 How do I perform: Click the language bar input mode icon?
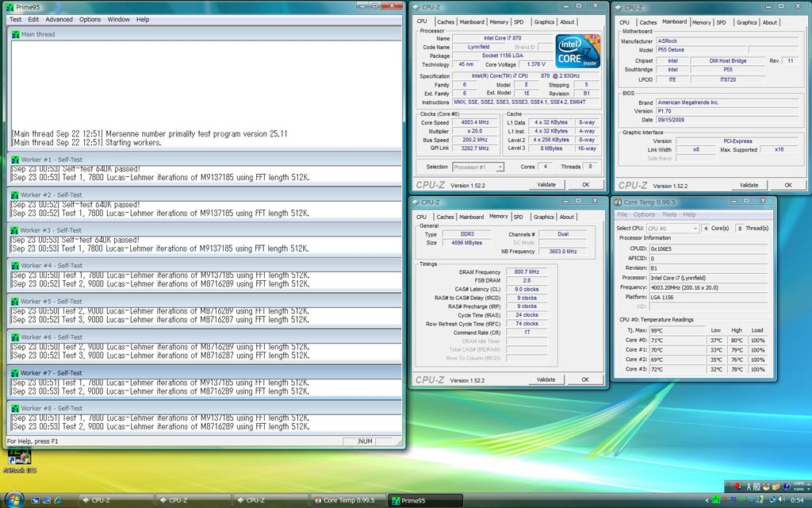tap(749, 487)
